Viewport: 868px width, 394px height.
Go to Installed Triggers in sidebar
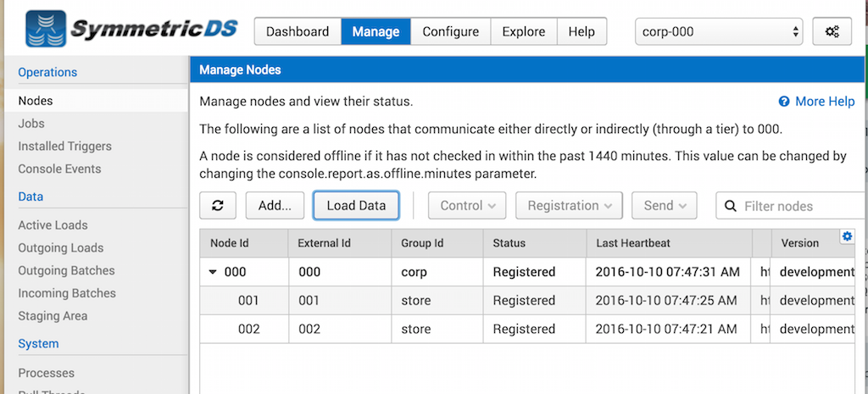tap(64, 146)
